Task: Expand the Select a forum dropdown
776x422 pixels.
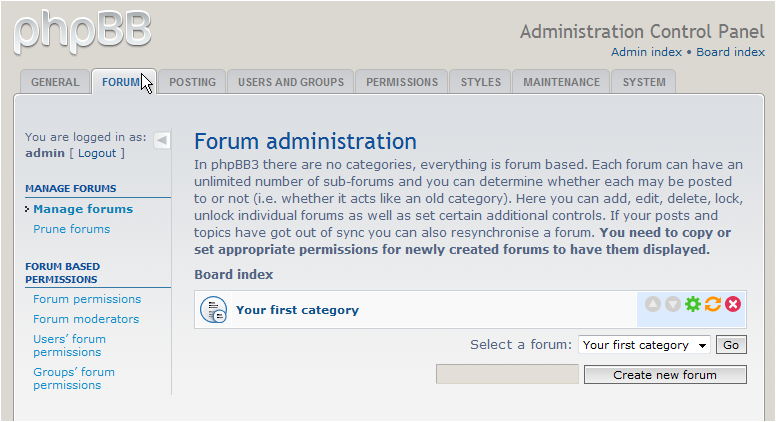Action: coord(644,345)
